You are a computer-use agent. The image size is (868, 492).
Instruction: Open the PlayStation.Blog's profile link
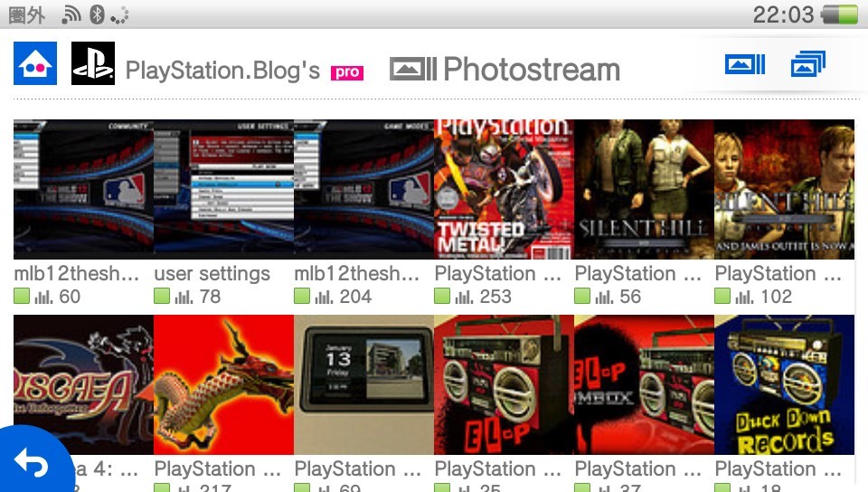click(222, 71)
